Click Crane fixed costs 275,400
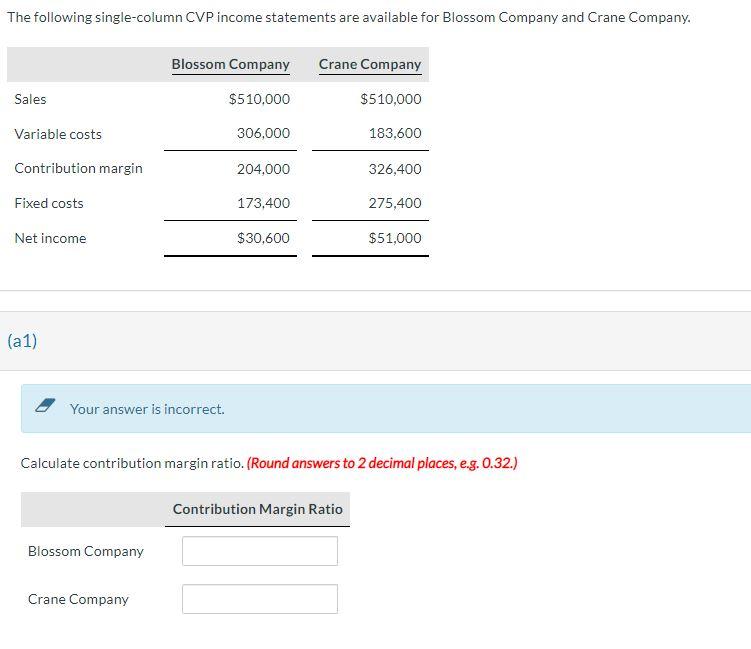The width and height of the screenshot is (751, 649). coord(395,203)
